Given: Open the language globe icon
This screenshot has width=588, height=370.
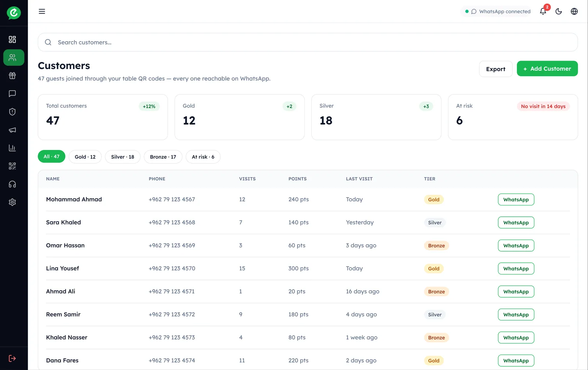Looking at the screenshot, I should click(574, 11).
